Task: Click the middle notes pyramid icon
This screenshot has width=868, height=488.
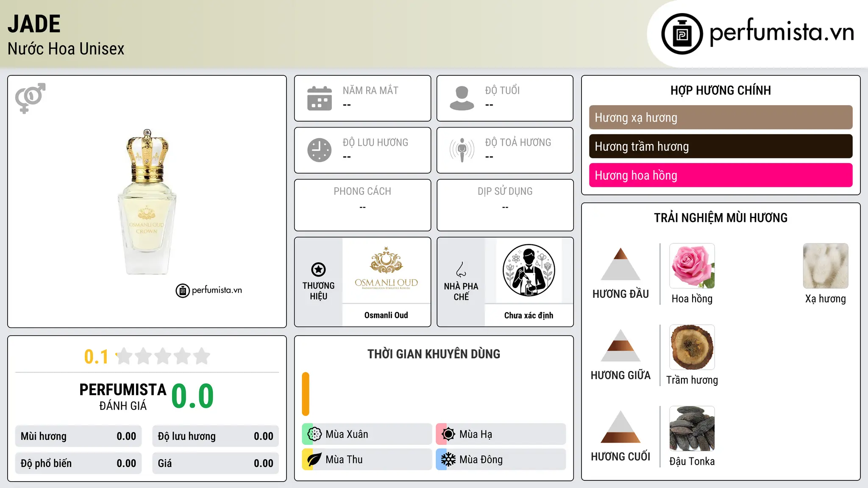Action: [x=620, y=345]
